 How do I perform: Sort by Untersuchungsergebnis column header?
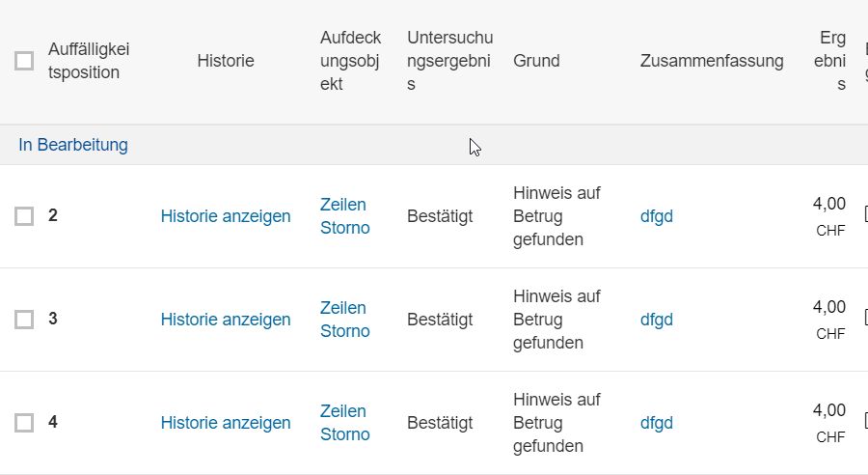[x=449, y=61]
